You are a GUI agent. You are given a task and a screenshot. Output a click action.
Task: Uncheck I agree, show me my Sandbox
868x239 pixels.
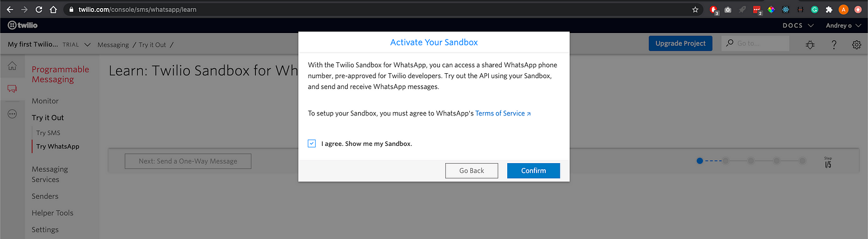tap(312, 144)
